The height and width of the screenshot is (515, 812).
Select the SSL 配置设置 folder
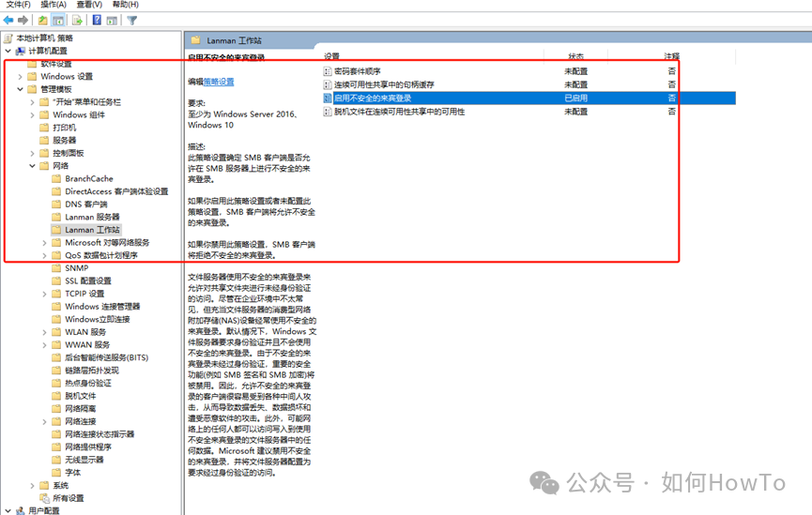pos(88,281)
